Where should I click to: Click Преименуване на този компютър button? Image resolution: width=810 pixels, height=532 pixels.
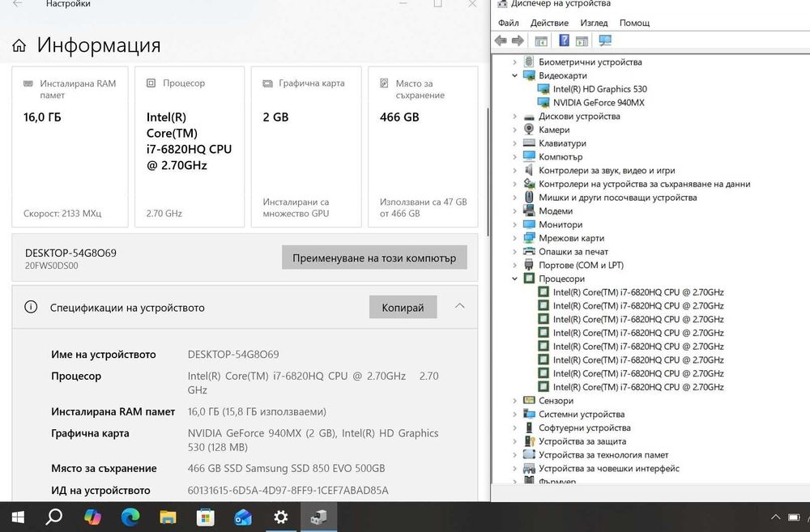[374, 257]
